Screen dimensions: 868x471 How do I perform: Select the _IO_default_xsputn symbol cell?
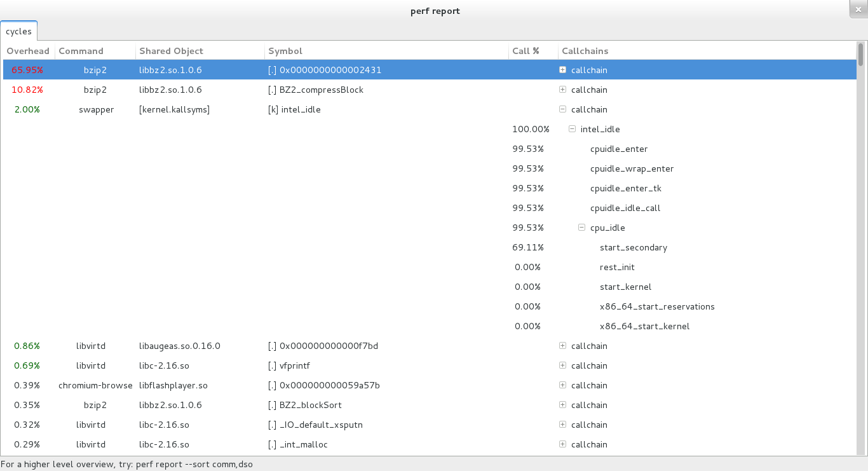(315, 425)
